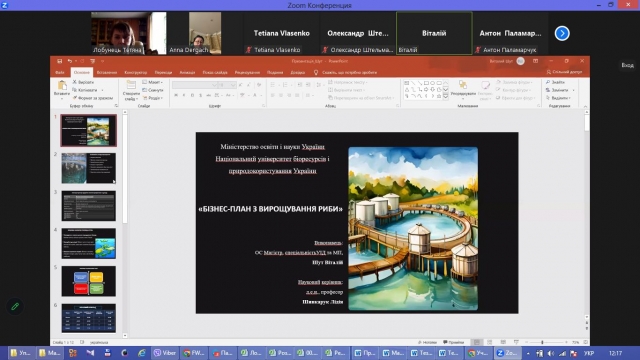Open the Select (Виділити) dropdown
This screenshot has height=360, width=640.
pos(558,98)
